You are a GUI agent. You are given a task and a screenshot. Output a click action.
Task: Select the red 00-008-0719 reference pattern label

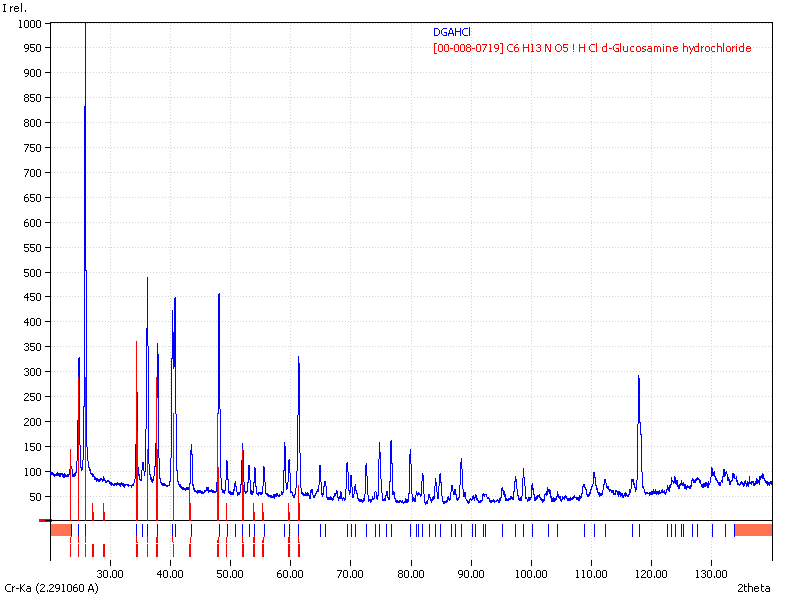tap(591, 48)
